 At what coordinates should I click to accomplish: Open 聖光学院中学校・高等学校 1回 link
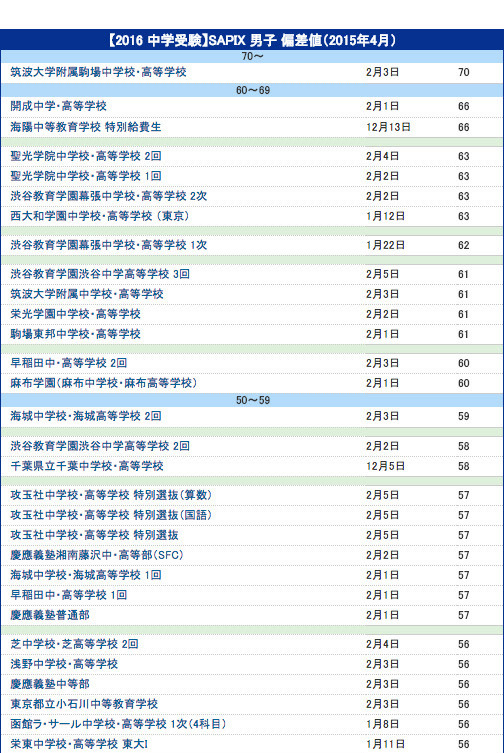[x=86, y=176]
